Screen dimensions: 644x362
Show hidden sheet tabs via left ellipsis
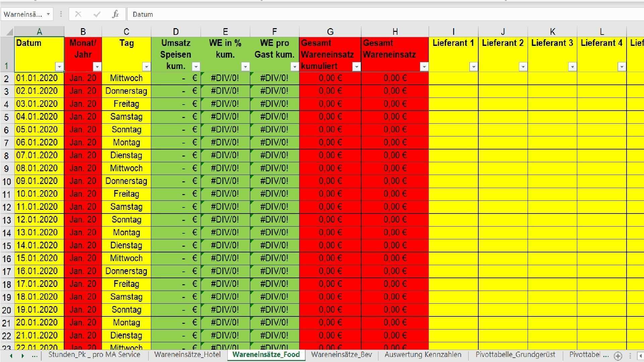coord(35,356)
